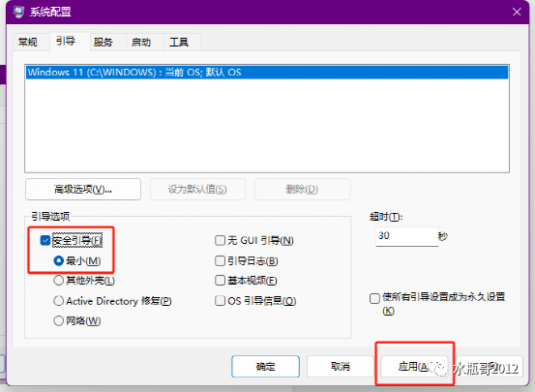Image resolution: width=535 pixels, height=392 pixels.
Task: Check 使所有引导设置成为永久设置 box
Action: 374,298
